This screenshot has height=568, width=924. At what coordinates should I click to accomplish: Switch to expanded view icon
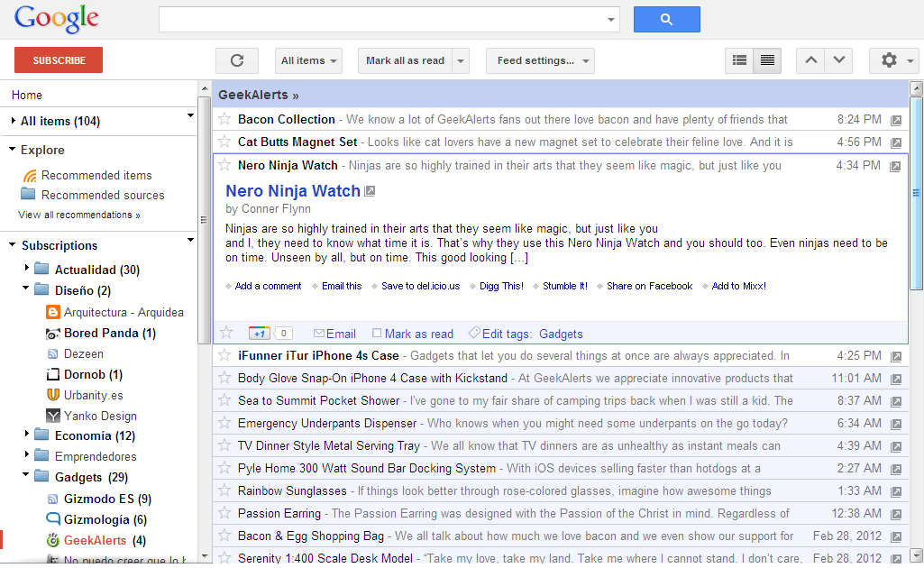coord(767,60)
